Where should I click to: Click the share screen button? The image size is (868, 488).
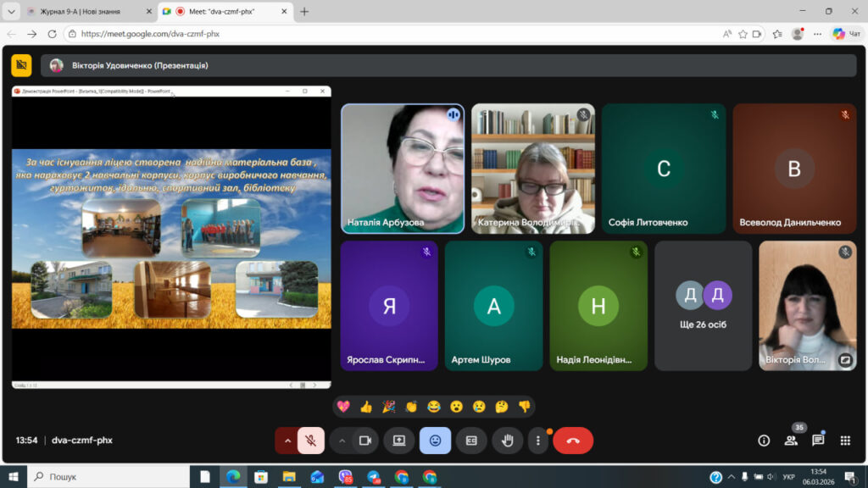click(398, 441)
